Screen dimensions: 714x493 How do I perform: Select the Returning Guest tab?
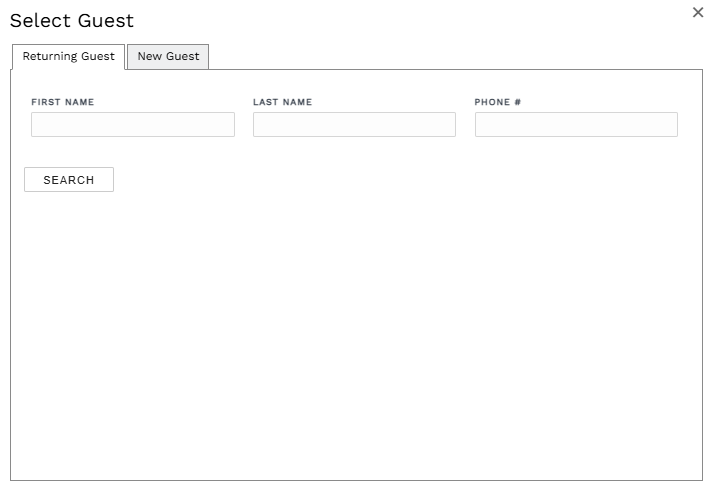[x=69, y=57]
